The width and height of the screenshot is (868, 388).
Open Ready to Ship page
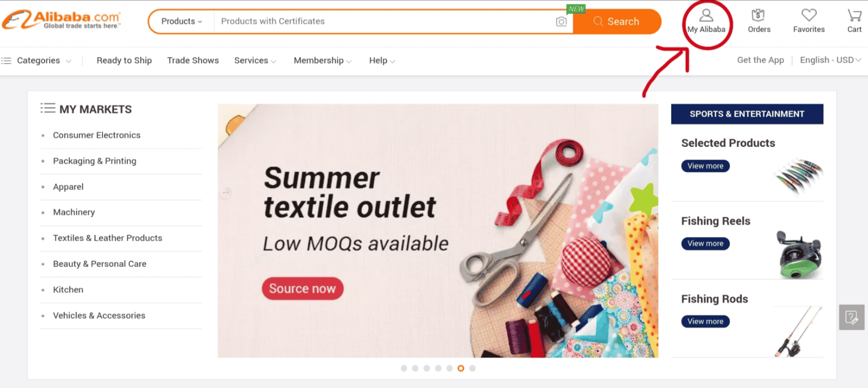124,61
